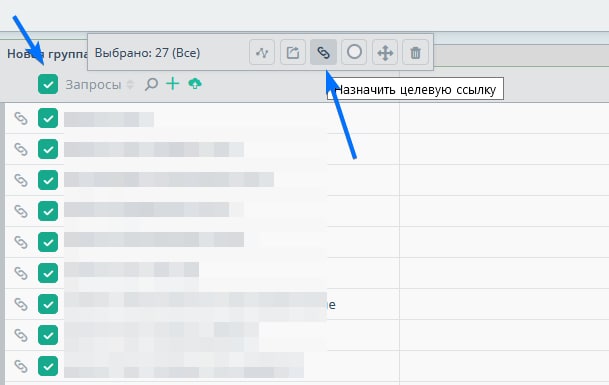Uncheck the select-all checkbox beside Запросы

48,84
